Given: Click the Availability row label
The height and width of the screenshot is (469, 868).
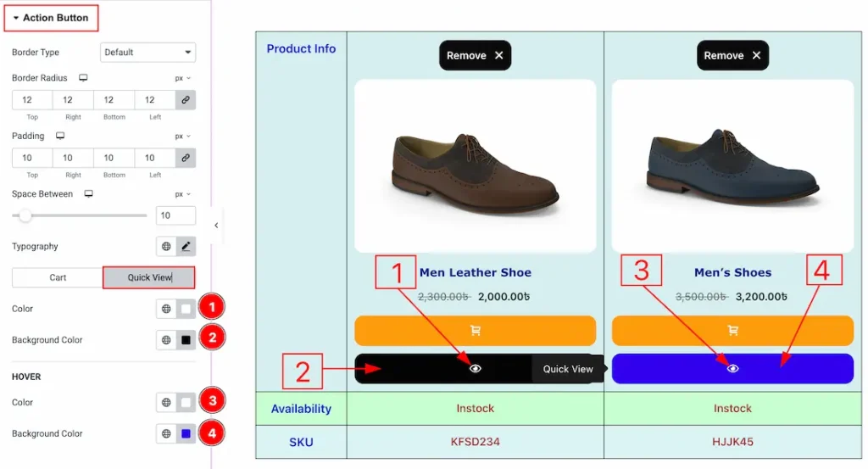Looking at the screenshot, I should tap(301, 409).
